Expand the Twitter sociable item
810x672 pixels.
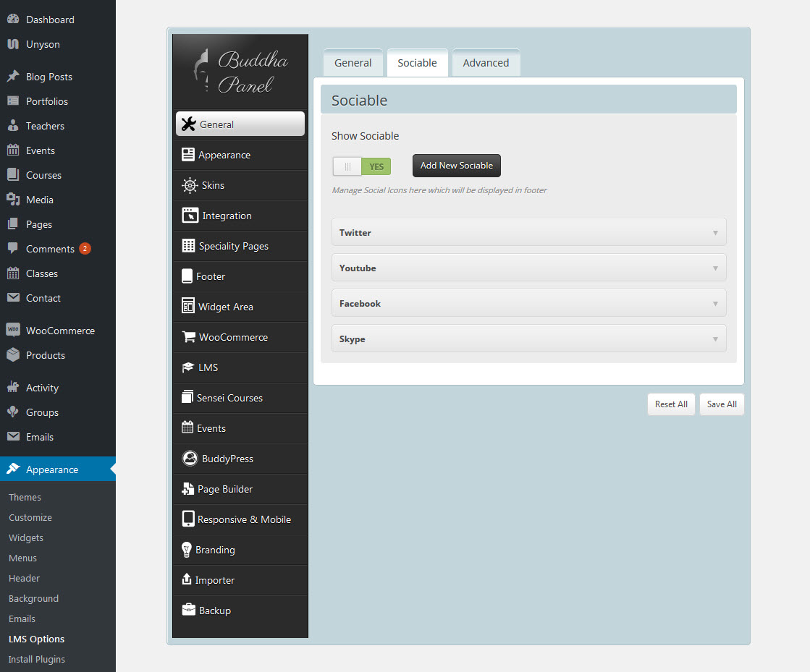(x=528, y=232)
